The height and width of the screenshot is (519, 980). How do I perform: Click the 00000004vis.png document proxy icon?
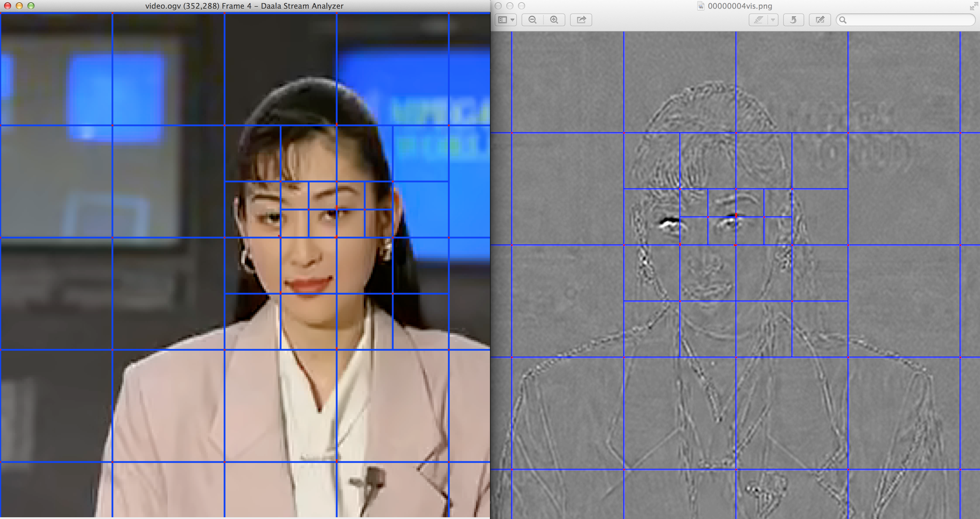pyautogui.click(x=701, y=6)
